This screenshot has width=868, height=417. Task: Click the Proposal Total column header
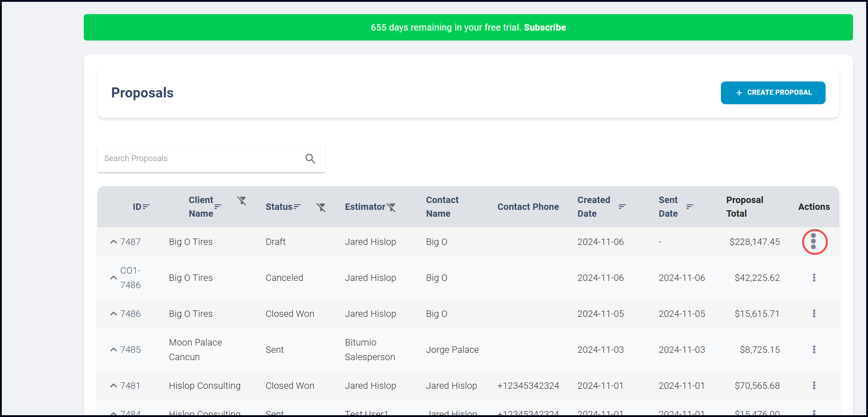pos(745,207)
